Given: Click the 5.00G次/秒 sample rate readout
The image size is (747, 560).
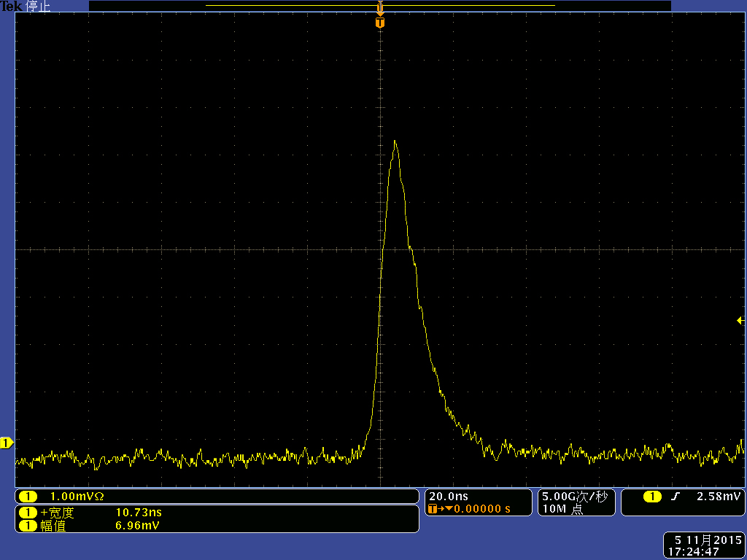Looking at the screenshot, I should (x=575, y=497).
